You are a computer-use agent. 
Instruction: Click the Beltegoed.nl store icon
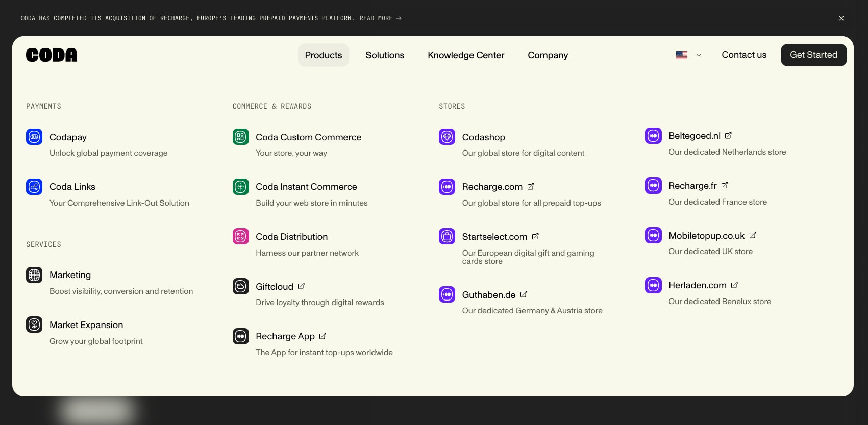(653, 136)
